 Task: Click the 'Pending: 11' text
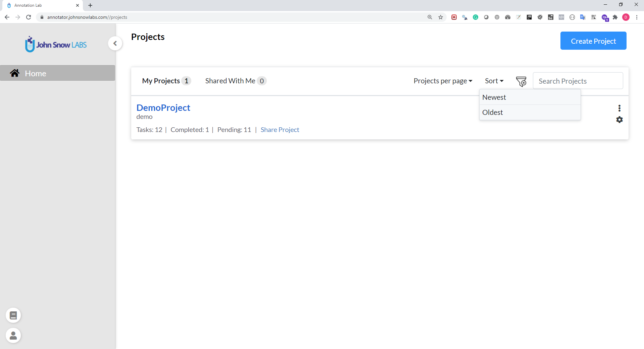pyautogui.click(x=234, y=130)
